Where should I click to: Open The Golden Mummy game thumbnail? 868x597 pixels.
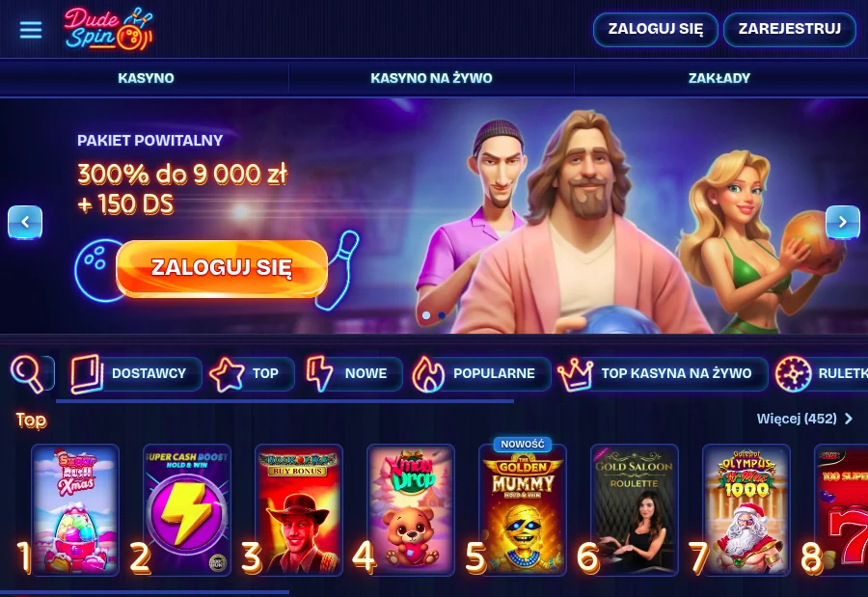coord(523,509)
